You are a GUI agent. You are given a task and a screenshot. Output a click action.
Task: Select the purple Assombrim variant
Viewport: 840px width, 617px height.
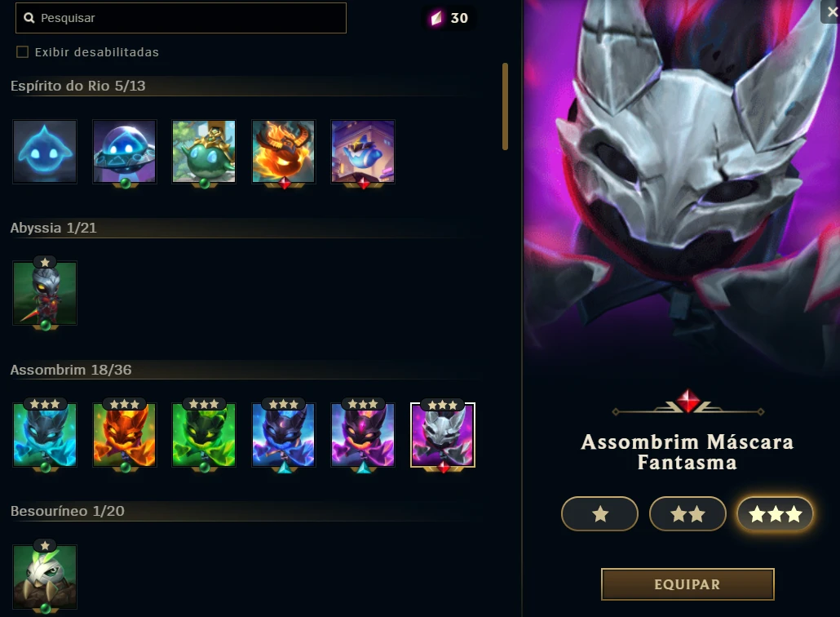363,435
